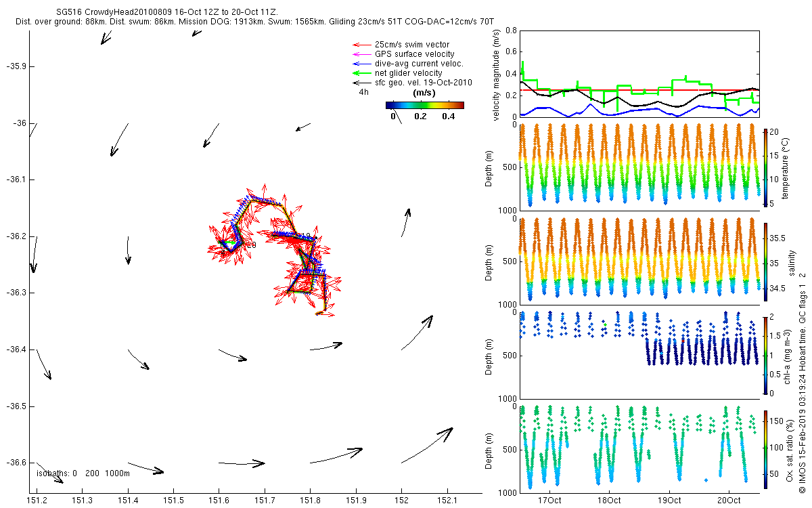Click the 'Depth (m)' label of chl-a plot
Viewport: 812px width, 508px height.
[489, 357]
